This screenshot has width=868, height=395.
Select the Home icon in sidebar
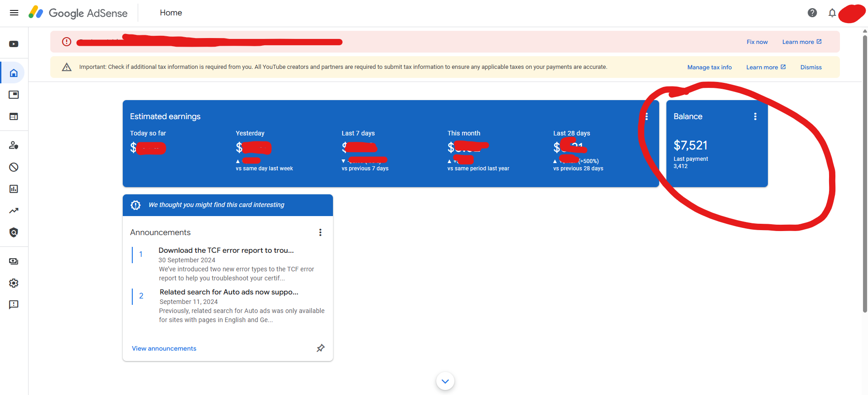pyautogui.click(x=14, y=73)
